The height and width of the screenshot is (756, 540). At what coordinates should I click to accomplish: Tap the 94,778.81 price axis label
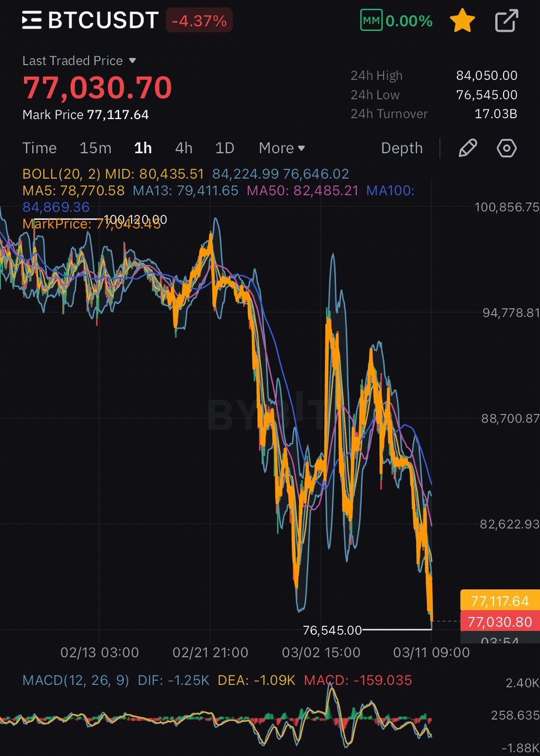pyautogui.click(x=511, y=313)
